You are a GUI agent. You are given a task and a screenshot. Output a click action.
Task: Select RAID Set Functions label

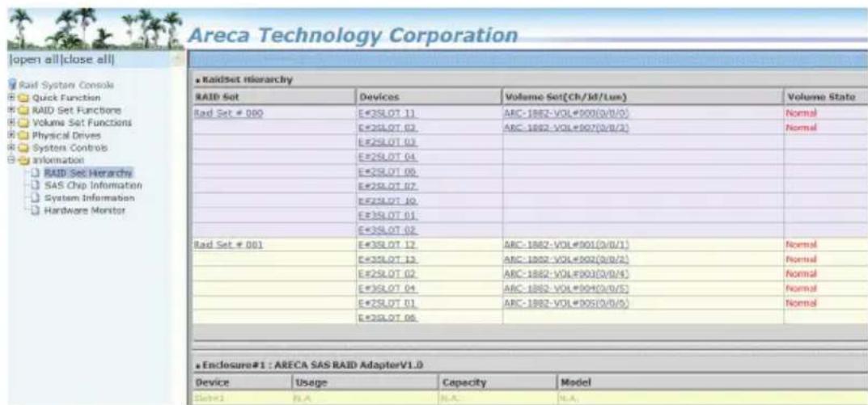76,110
